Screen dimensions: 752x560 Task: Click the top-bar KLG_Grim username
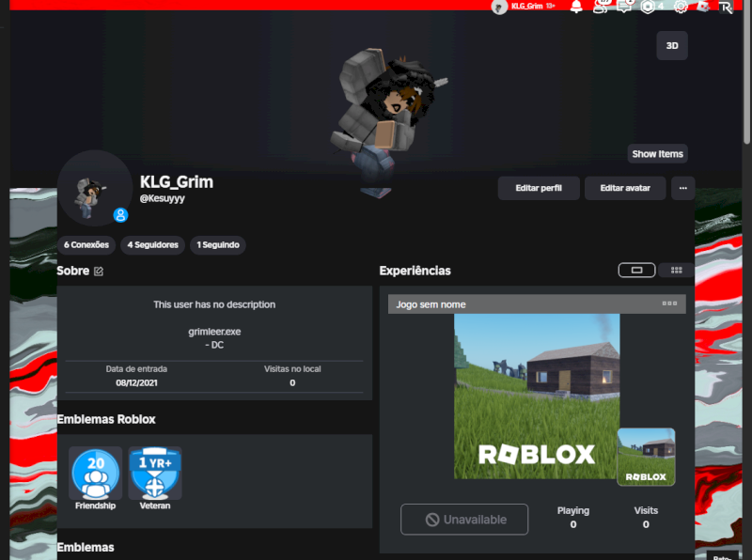526,6
